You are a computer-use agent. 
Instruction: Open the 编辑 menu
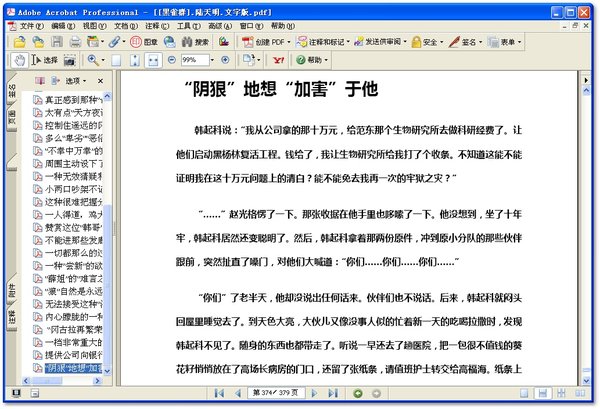[x=63, y=26]
